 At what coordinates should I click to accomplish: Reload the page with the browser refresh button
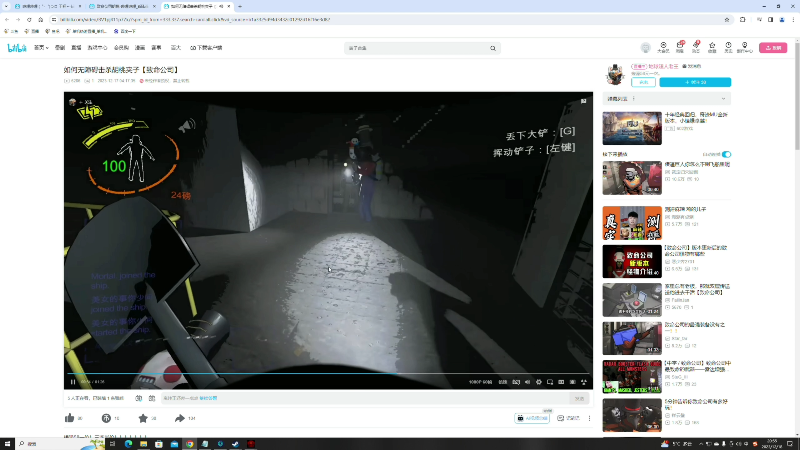[29, 19]
